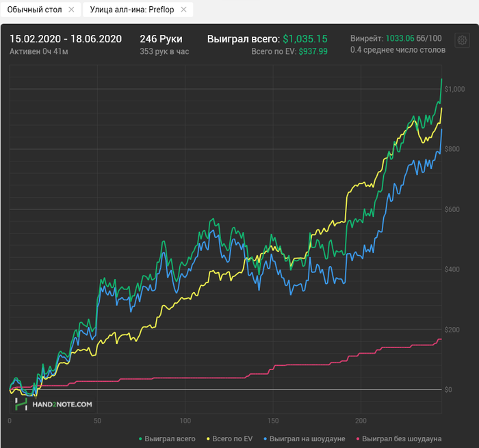Click the green line's final peak point

point(442,79)
